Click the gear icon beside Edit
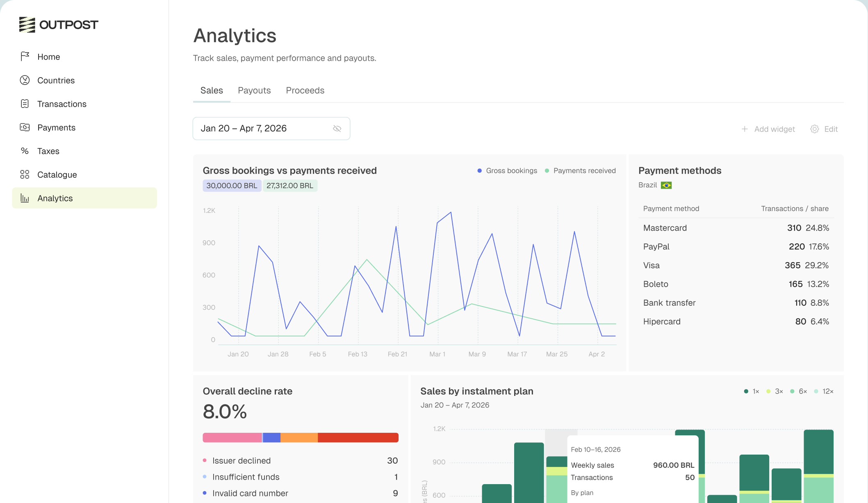Screen dimensions: 868x503 (x=815, y=129)
